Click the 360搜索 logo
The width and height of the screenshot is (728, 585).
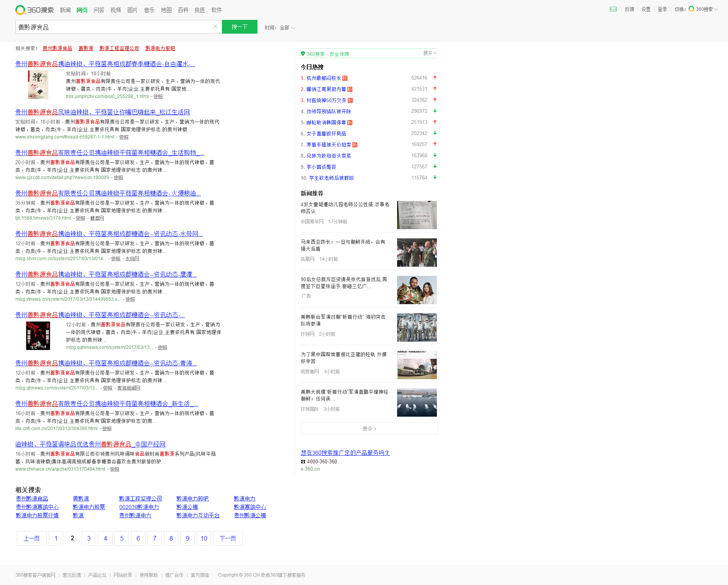pyautogui.click(x=34, y=10)
